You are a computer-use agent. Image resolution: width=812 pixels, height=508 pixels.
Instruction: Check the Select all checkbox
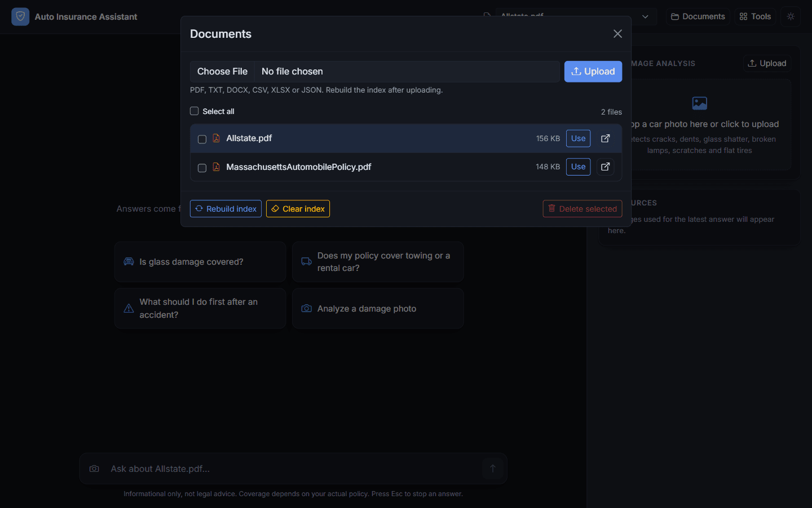pyautogui.click(x=194, y=111)
